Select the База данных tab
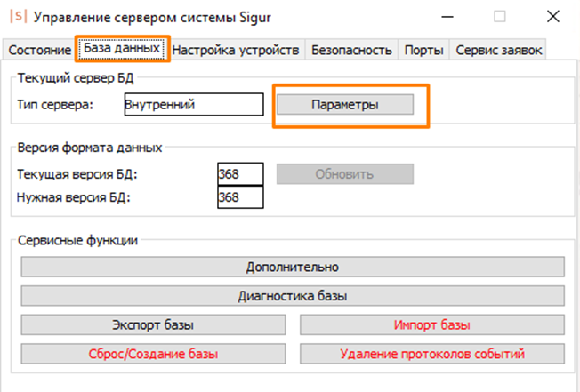Screen dimensions: 580x392 122,49
